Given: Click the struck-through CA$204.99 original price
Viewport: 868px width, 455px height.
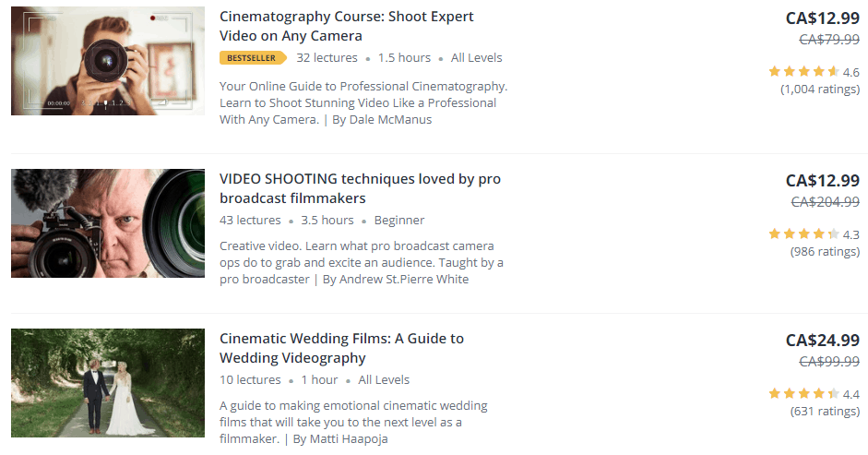Looking at the screenshot, I should pos(825,202).
